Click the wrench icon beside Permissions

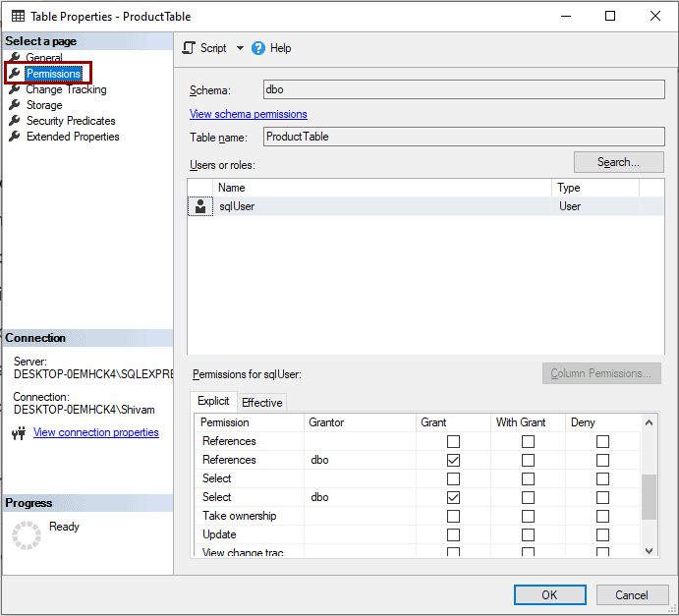(x=15, y=73)
